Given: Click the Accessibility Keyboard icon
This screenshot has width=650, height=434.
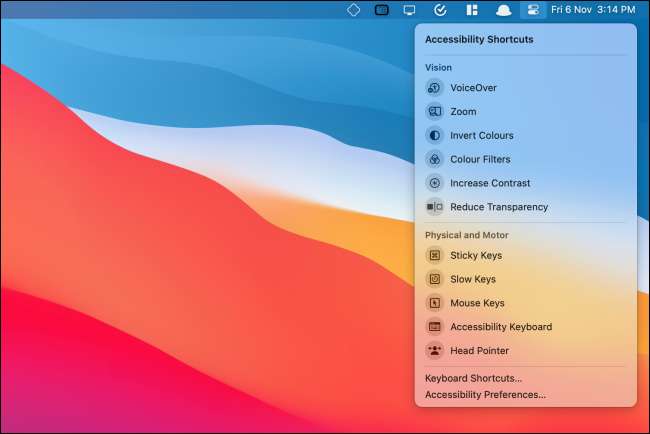Looking at the screenshot, I should pos(434,327).
